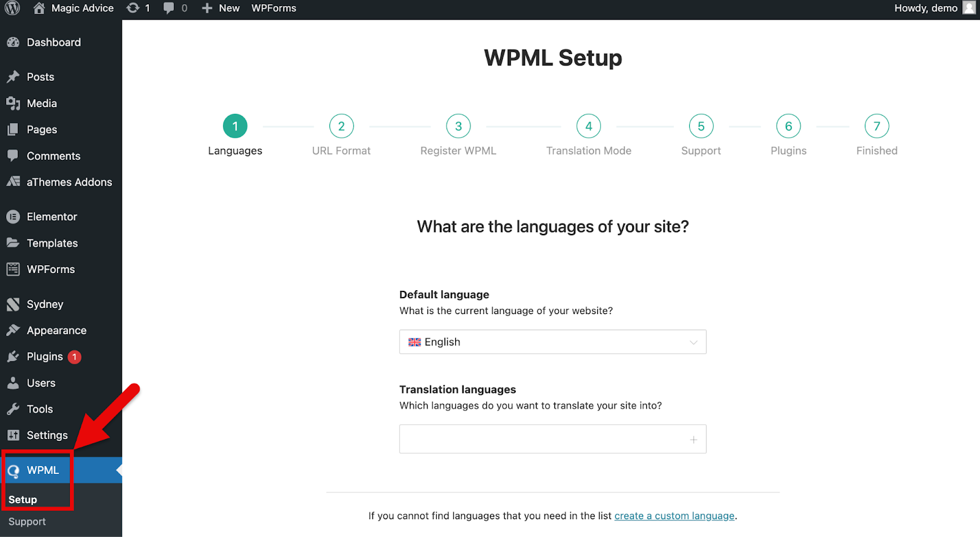Open Sydney menu label
Screen dimensions: 980x537
tap(45, 304)
